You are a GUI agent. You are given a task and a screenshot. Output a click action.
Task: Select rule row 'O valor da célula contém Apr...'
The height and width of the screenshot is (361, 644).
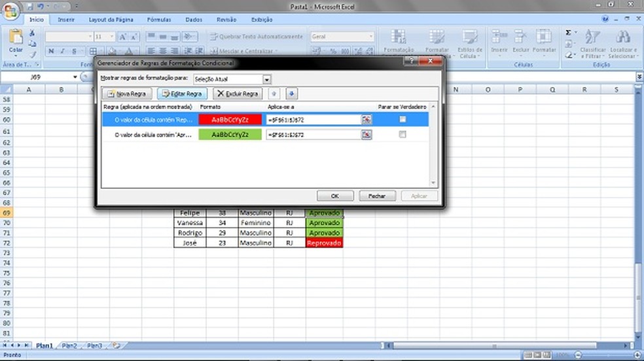click(265, 135)
